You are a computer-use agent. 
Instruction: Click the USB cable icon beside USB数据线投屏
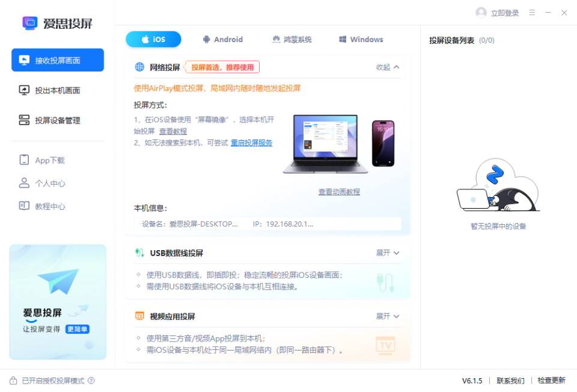[139, 253]
